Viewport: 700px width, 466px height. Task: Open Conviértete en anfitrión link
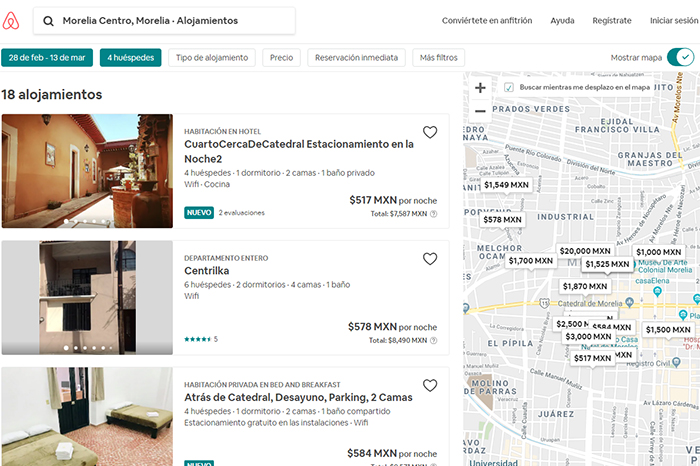487,20
